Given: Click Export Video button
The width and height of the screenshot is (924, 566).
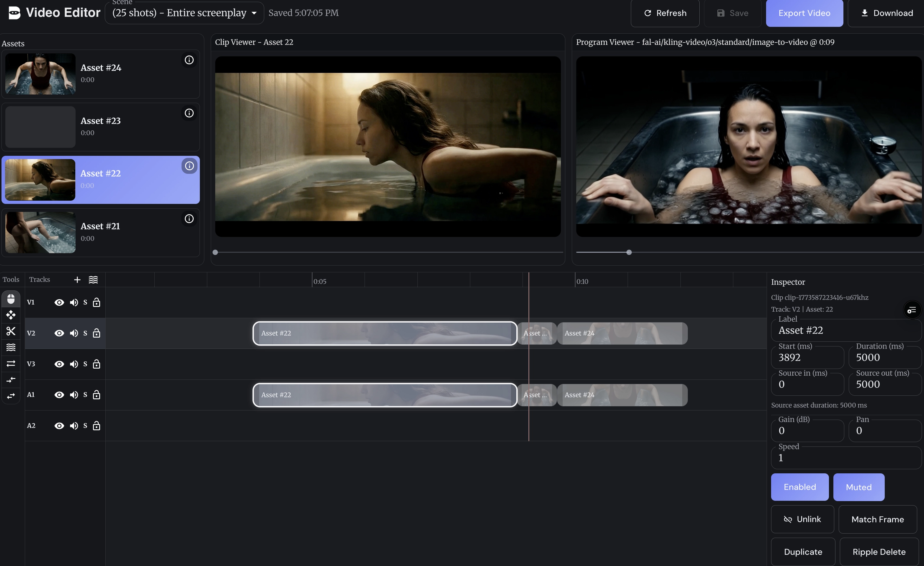Looking at the screenshot, I should [804, 13].
